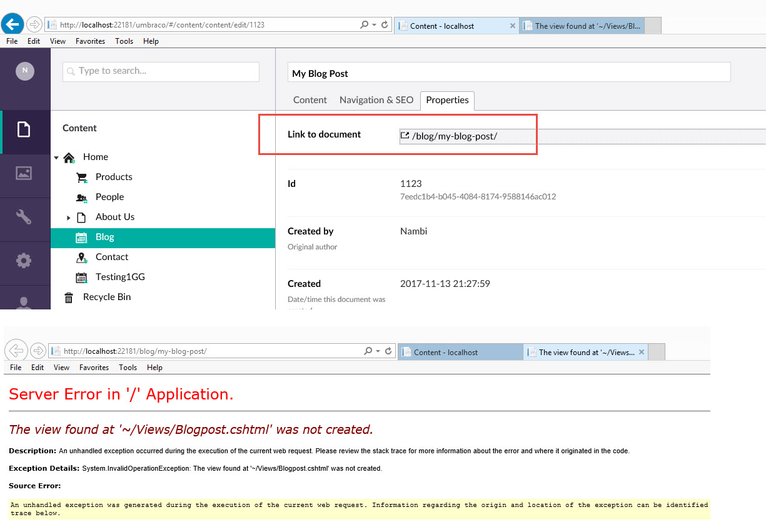Open the Content section icon in sidebar

click(24, 130)
